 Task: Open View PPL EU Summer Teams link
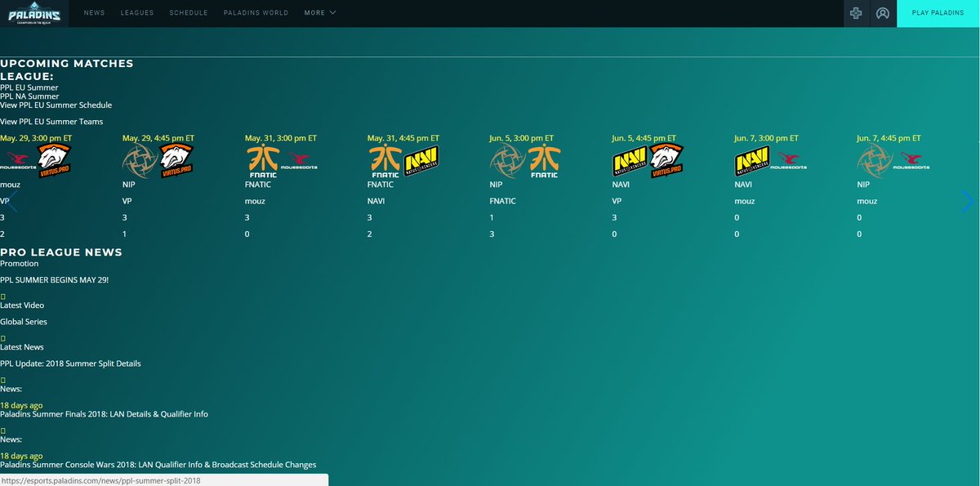point(51,122)
